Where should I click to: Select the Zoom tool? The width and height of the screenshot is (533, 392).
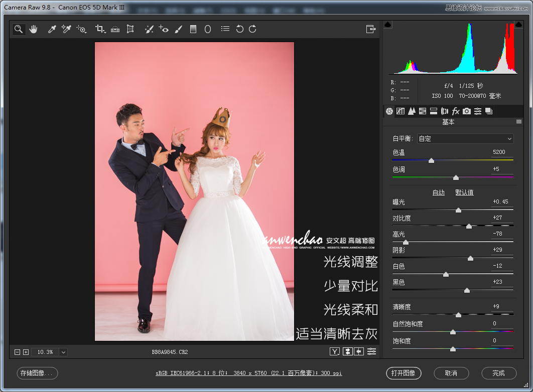tap(18, 29)
